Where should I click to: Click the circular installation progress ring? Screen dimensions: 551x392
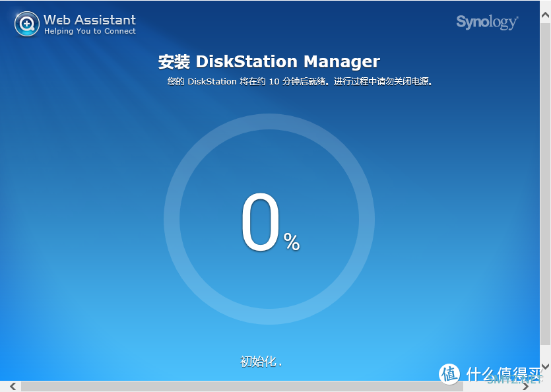point(269,219)
